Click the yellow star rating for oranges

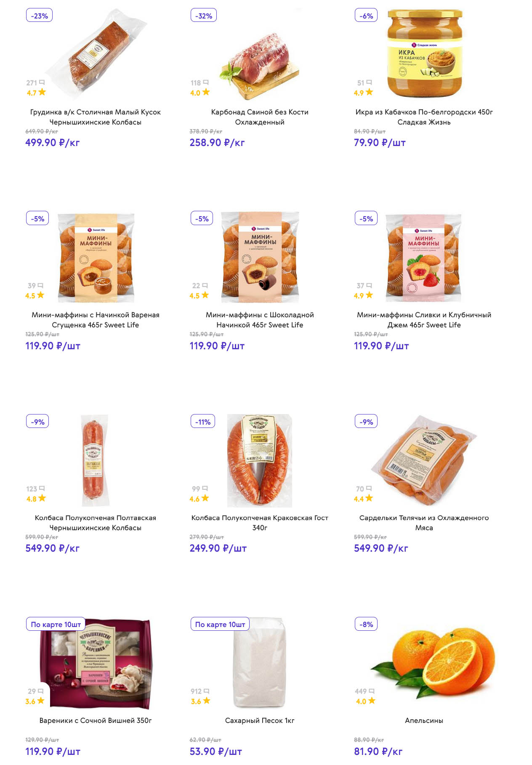[x=371, y=701]
